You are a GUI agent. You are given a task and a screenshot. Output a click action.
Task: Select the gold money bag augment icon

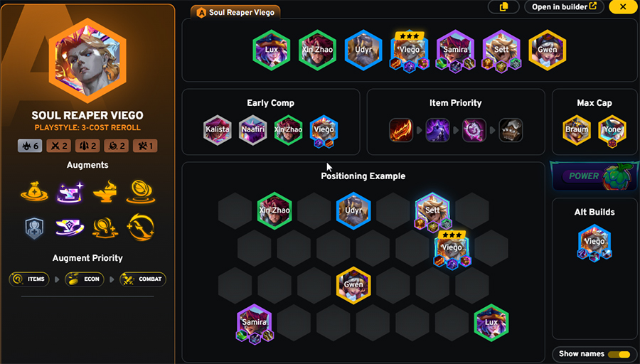click(34, 192)
